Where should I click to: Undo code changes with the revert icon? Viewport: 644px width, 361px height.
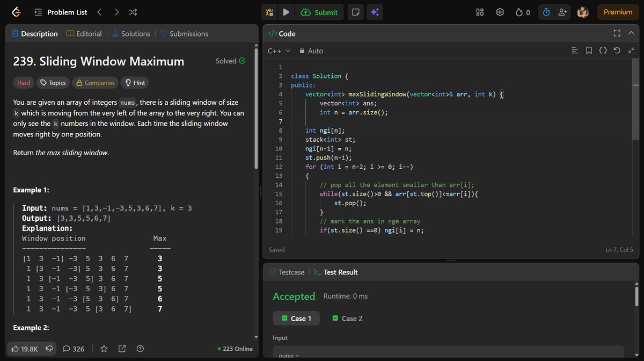617,50
